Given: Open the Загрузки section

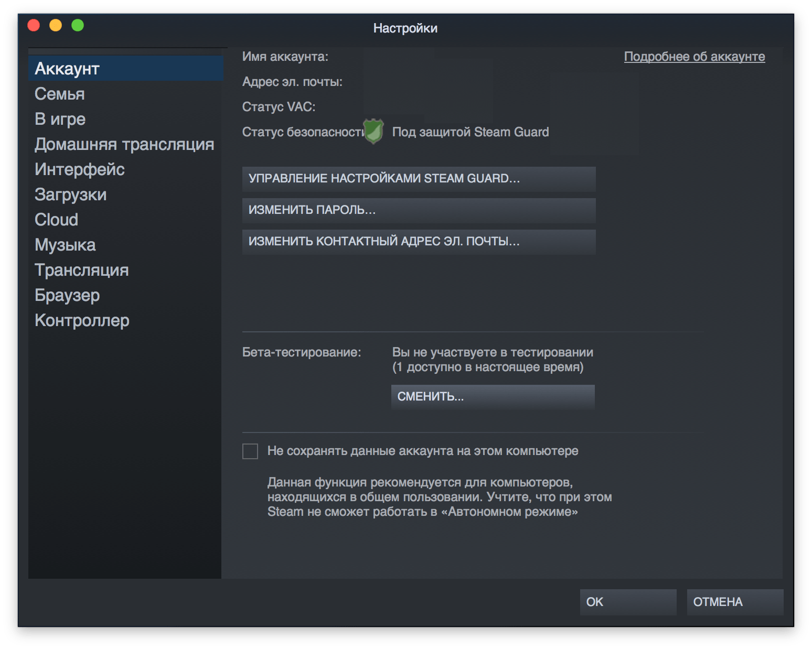Looking at the screenshot, I should (x=126, y=194).
